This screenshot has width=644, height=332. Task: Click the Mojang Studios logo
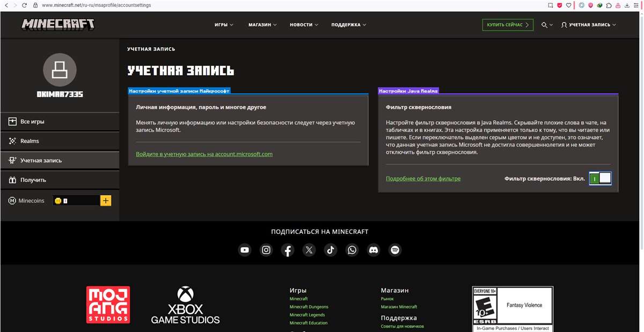pyautogui.click(x=108, y=305)
